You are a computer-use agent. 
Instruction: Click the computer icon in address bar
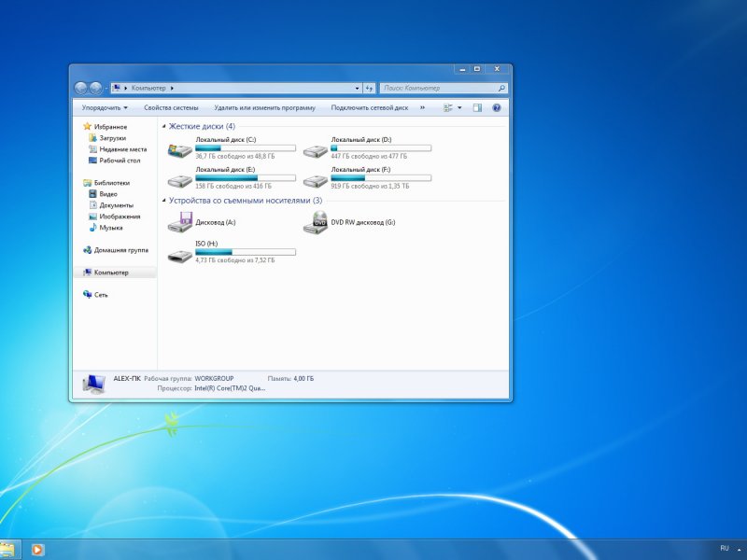click(x=116, y=88)
